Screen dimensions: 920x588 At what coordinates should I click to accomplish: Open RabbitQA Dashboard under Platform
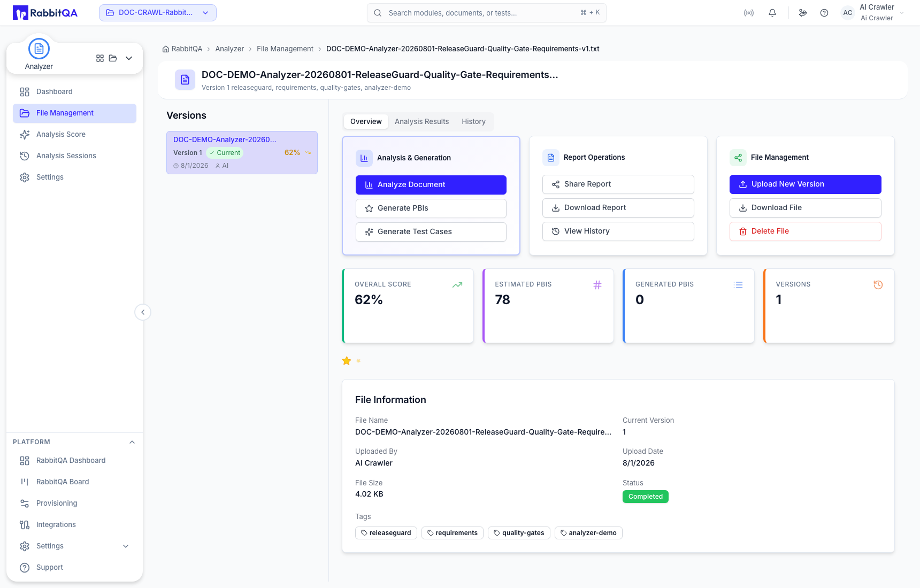coord(74,461)
